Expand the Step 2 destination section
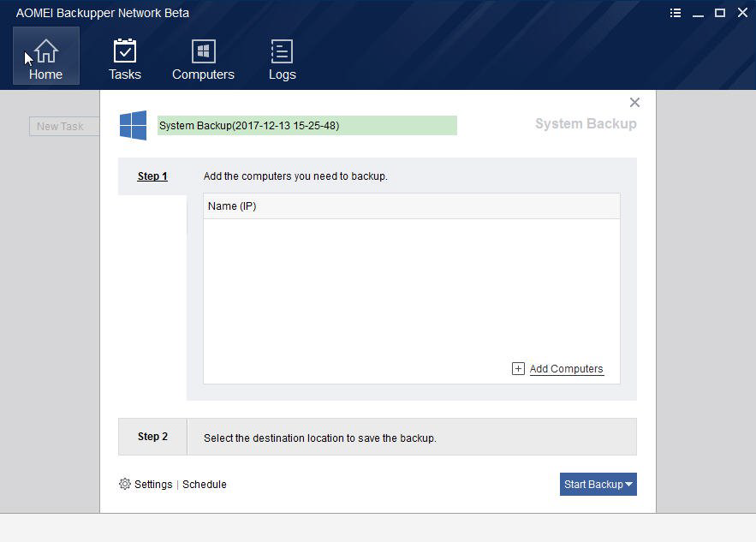This screenshot has height=542, width=756. [x=378, y=437]
